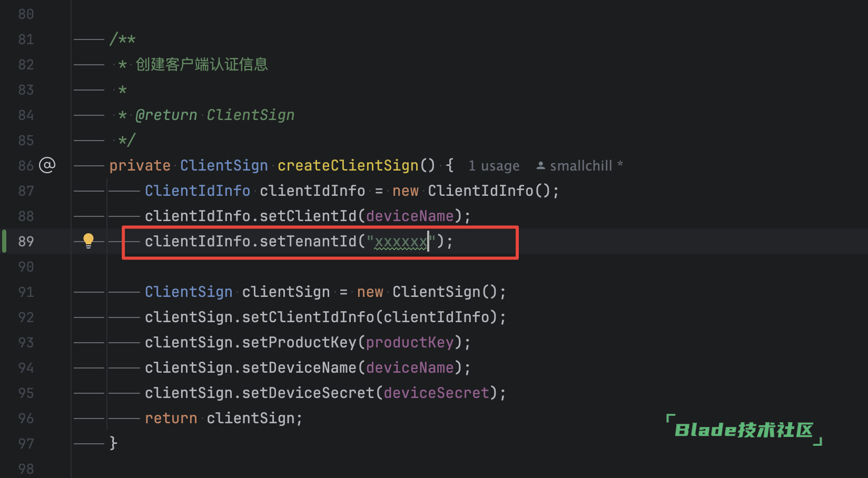Click 'setProductKey' method on line 93
This screenshot has height=478, width=868.
299,342
